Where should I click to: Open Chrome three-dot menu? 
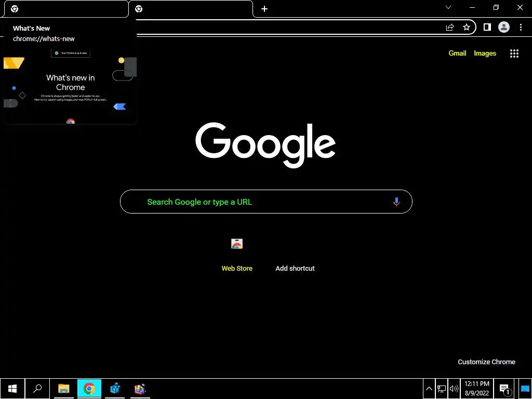click(x=521, y=27)
